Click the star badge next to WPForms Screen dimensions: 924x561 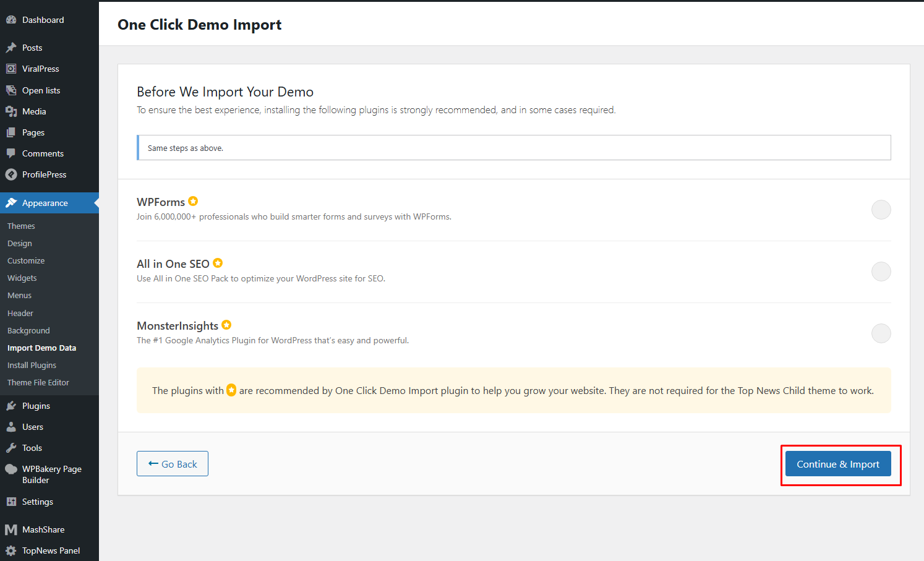(193, 201)
